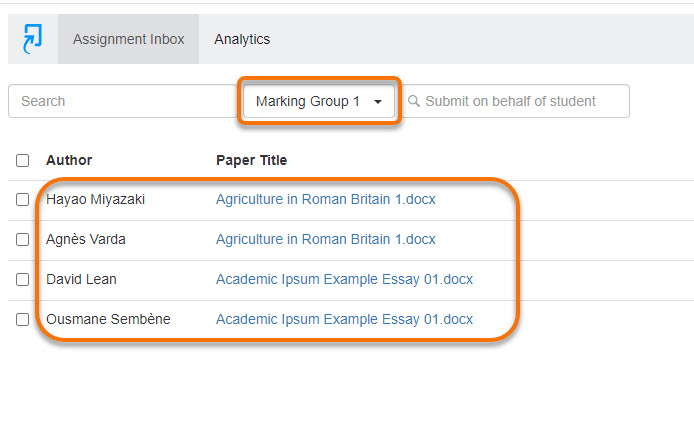694x421 pixels.
Task: Click the Turnitin launch icon
Action: [33, 39]
